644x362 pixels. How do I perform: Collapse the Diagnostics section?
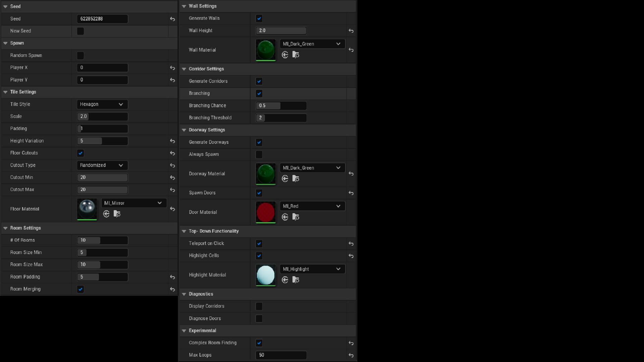(184, 294)
